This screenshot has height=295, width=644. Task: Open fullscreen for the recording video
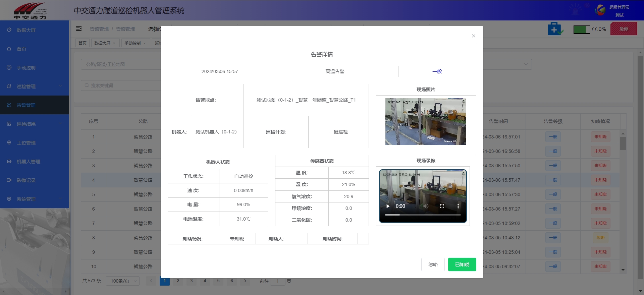click(x=442, y=206)
